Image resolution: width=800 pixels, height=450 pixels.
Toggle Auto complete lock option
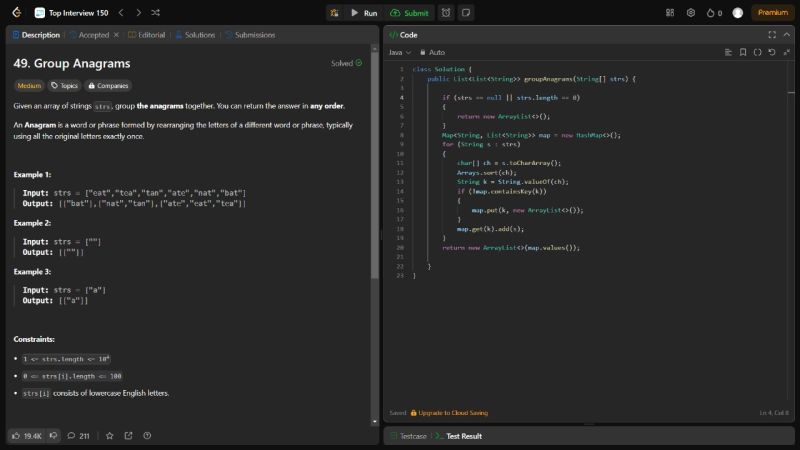click(433, 53)
